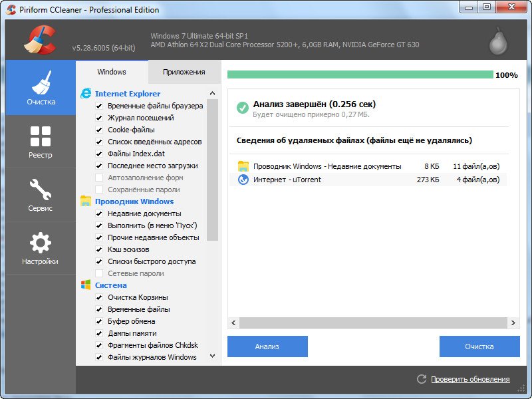This screenshot has width=532, height=399.
Task: Toggle Файлы журналов Windows checkbox
Action: tap(99, 357)
